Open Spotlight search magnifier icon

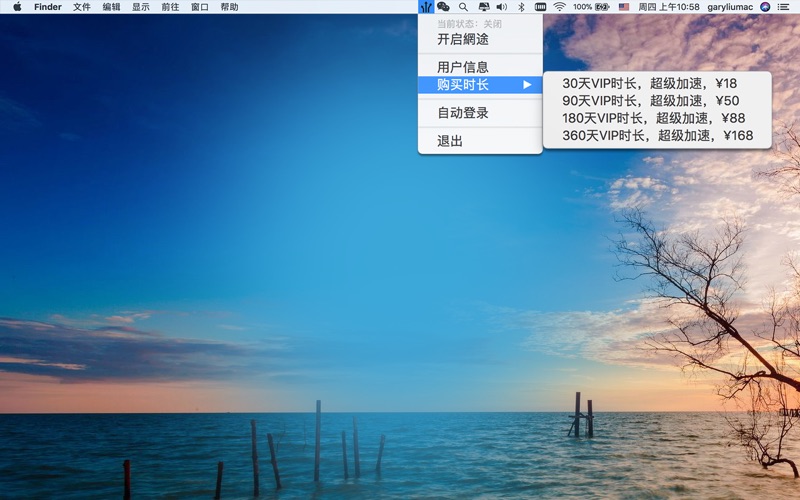click(x=463, y=7)
